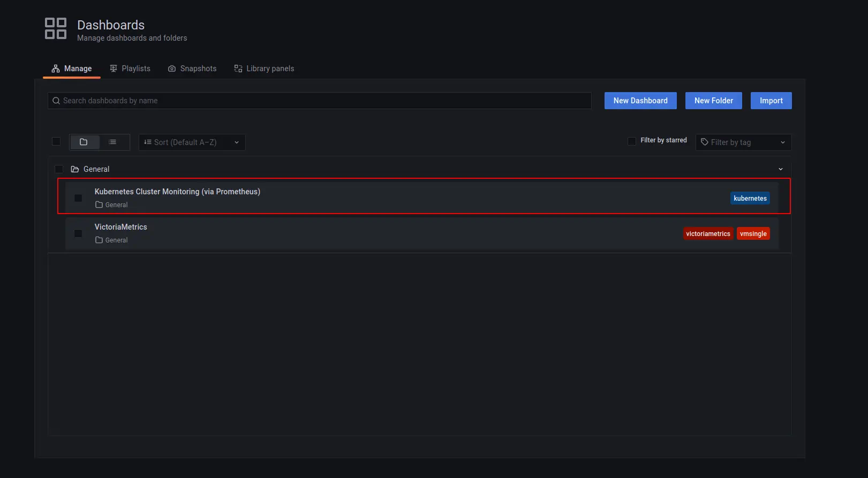Viewport: 868px width, 478px height.
Task: Click the kubernetes tag badge
Action: 750,199
